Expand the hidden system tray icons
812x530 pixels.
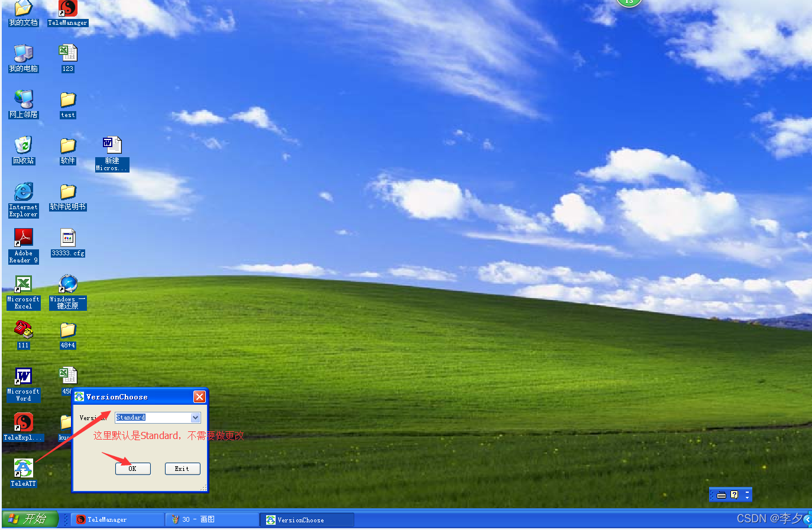(x=807, y=519)
